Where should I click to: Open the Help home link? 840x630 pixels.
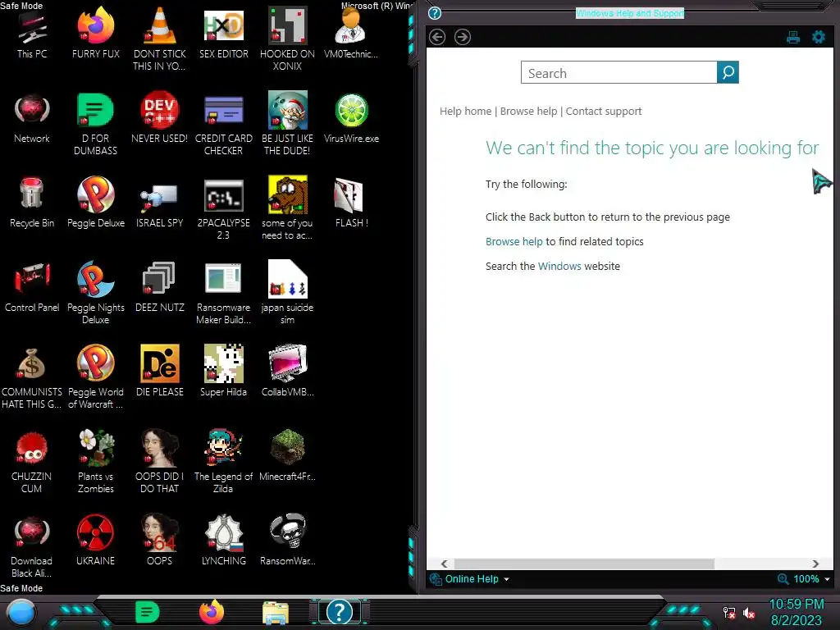pyautogui.click(x=465, y=111)
